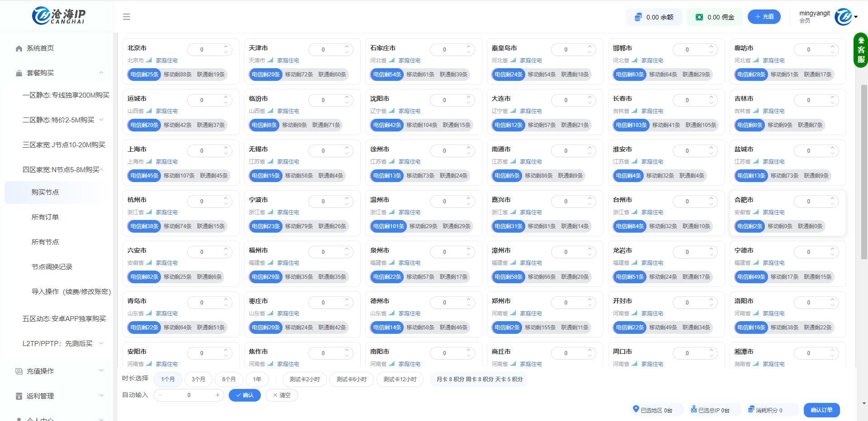
Task: Click the 充值操作 icon in sidebar
Action: (19, 371)
